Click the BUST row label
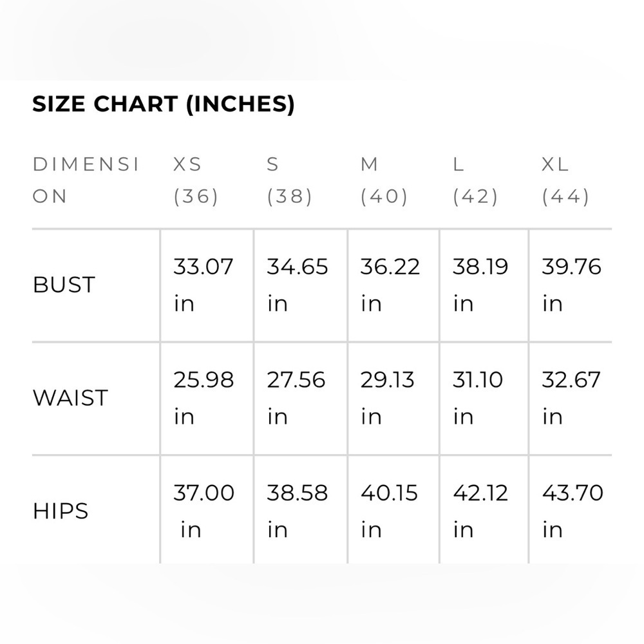The image size is (644, 644). click(64, 285)
